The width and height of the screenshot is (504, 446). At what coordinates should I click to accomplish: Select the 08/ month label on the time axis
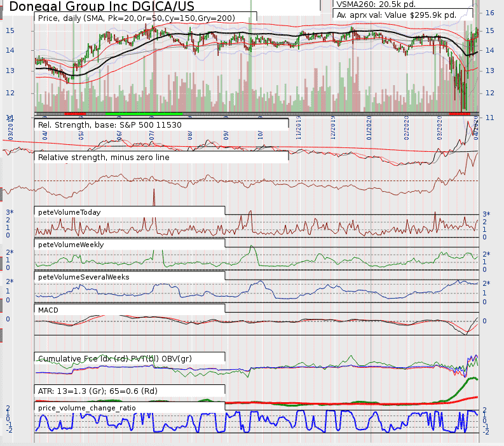pos(190,135)
